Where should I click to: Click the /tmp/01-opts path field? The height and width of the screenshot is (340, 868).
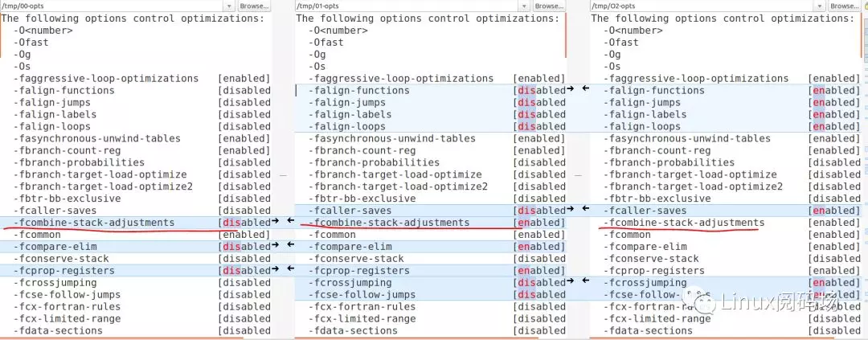coord(407,6)
